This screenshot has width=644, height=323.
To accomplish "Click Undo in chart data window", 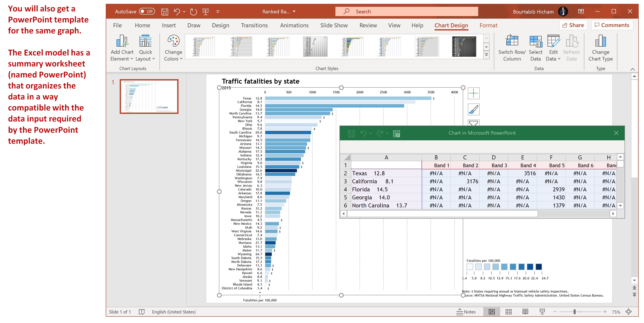I will 363,133.
